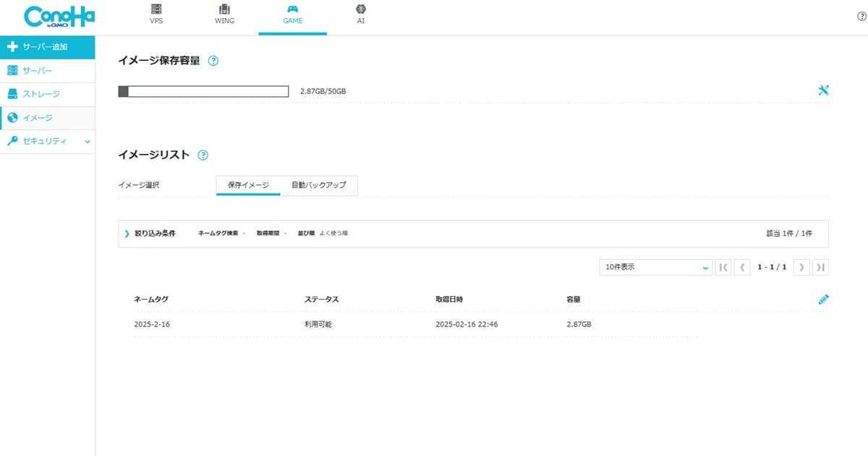Switch to the 自動バックアップ tab
The image size is (868, 456).
[318, 185]
